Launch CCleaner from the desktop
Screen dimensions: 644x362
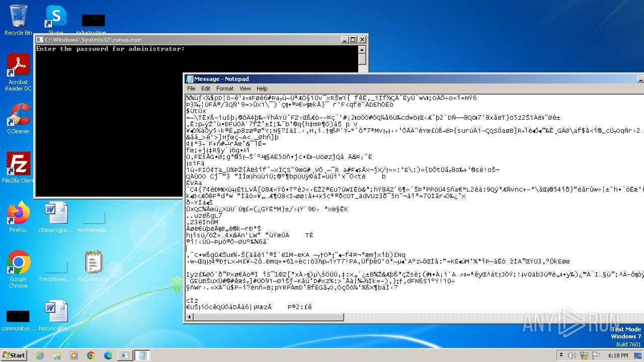18,118
